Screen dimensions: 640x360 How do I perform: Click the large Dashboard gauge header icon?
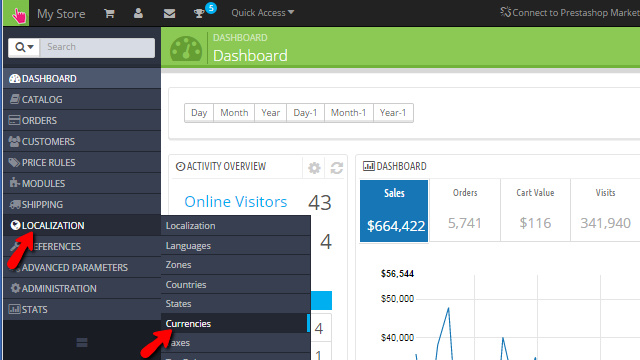click(186, 49)
